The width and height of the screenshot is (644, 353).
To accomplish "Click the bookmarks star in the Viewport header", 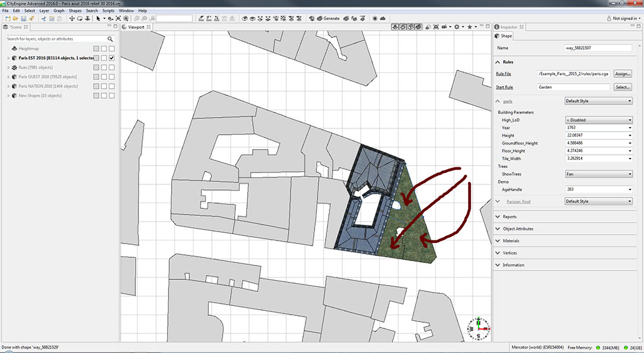I will pos(470,26).
